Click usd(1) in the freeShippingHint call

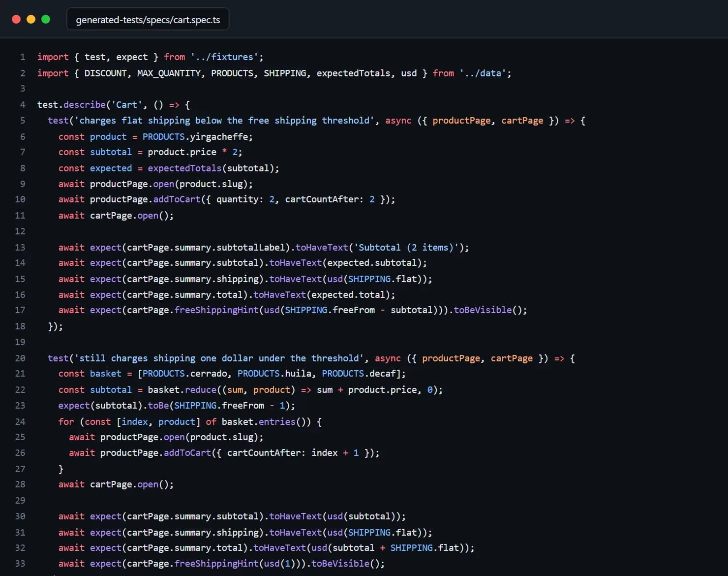tap(280, 564)
